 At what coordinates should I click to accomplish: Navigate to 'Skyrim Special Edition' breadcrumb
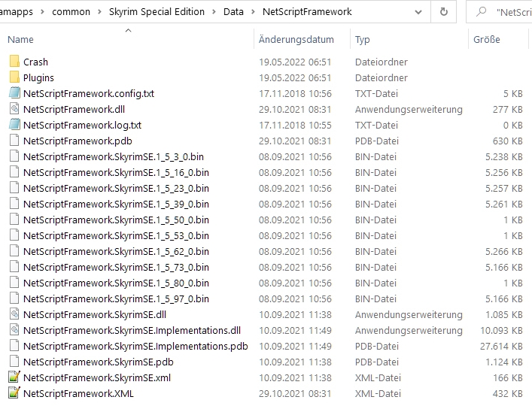coord(157,12)
